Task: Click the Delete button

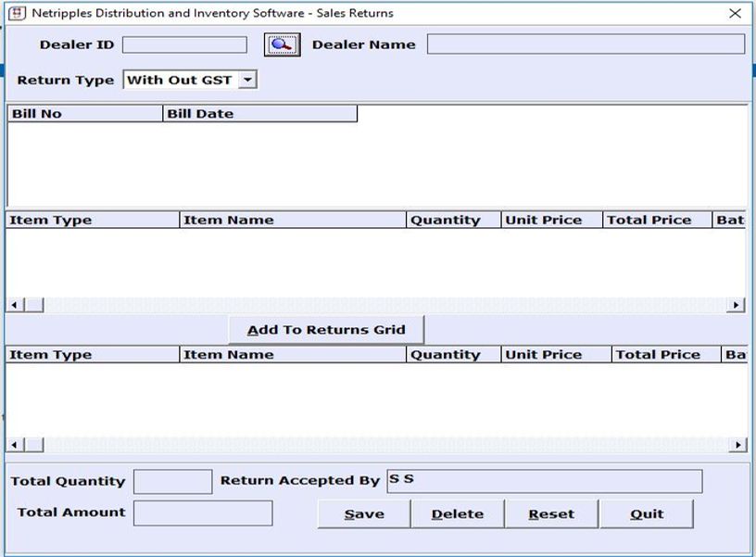Action: tap(457, 514)
